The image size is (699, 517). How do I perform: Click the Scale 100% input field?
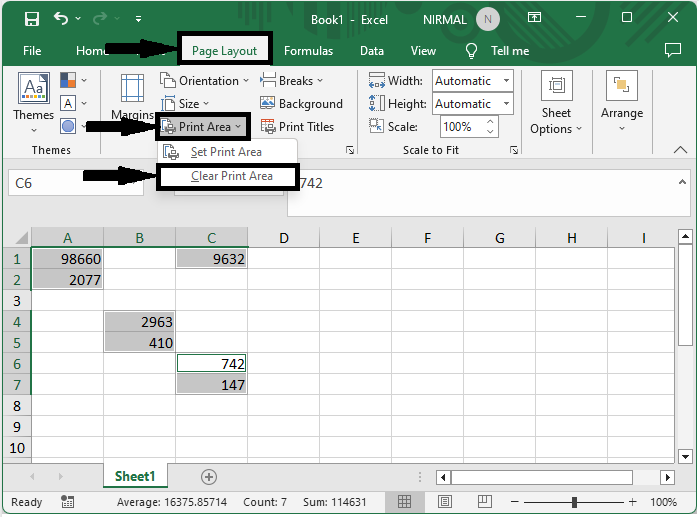[462, 127]
